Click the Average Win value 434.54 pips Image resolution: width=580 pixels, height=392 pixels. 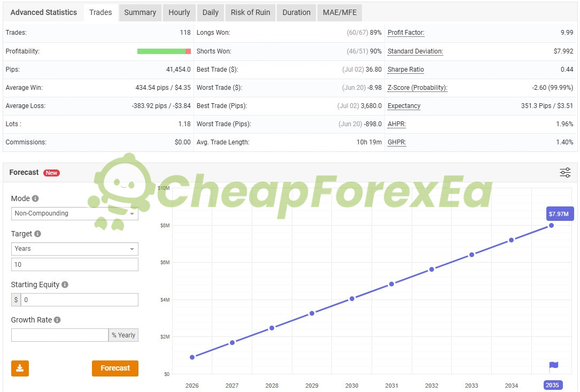(x=152, y=88)
